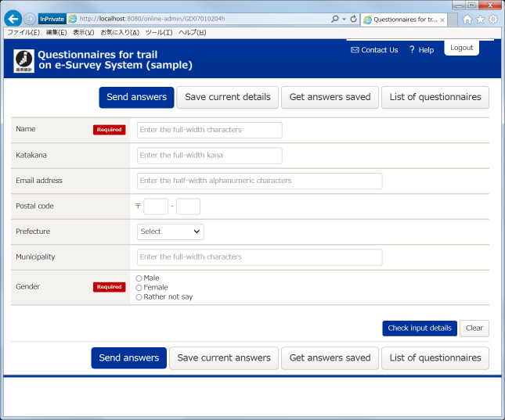Select the Female gender option
505x420 pixels.
point(139,288)
